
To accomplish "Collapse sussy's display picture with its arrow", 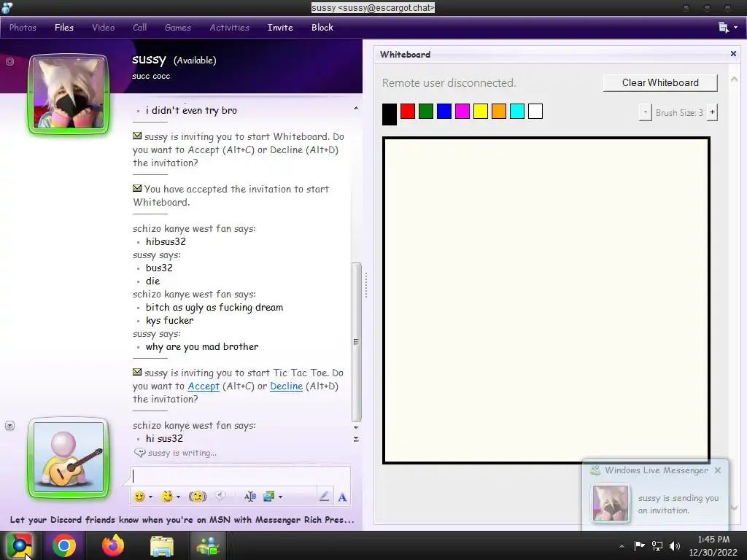I will [x=9, y=61].
